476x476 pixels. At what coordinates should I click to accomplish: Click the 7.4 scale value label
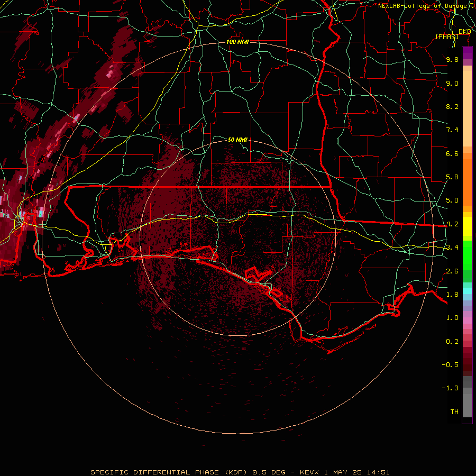point(452,130)
